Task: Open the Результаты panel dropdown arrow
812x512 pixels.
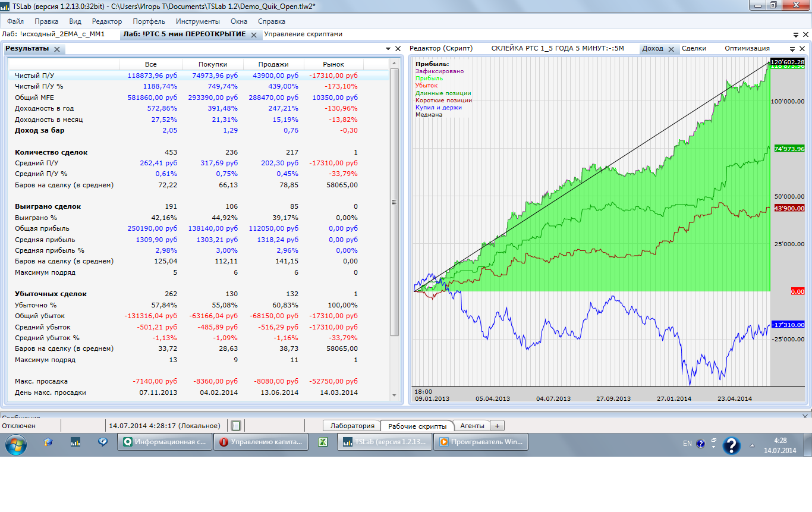Action: click(388, 49)
